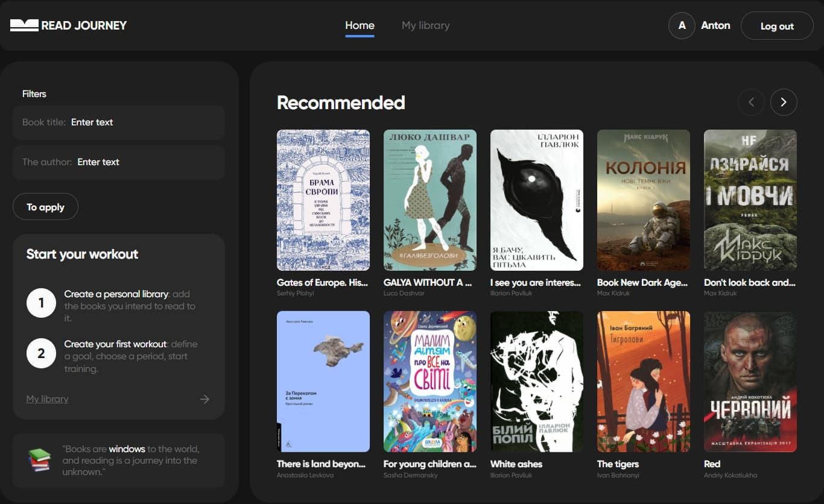
Task: Click the title text I see you are interes...
Action: 536,282
